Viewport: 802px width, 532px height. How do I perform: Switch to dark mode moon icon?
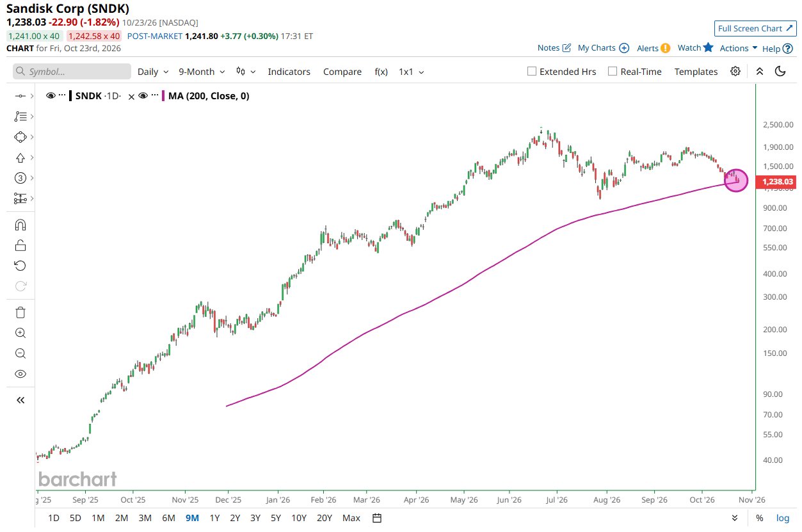pyautogui.click(x=780, y=71)
